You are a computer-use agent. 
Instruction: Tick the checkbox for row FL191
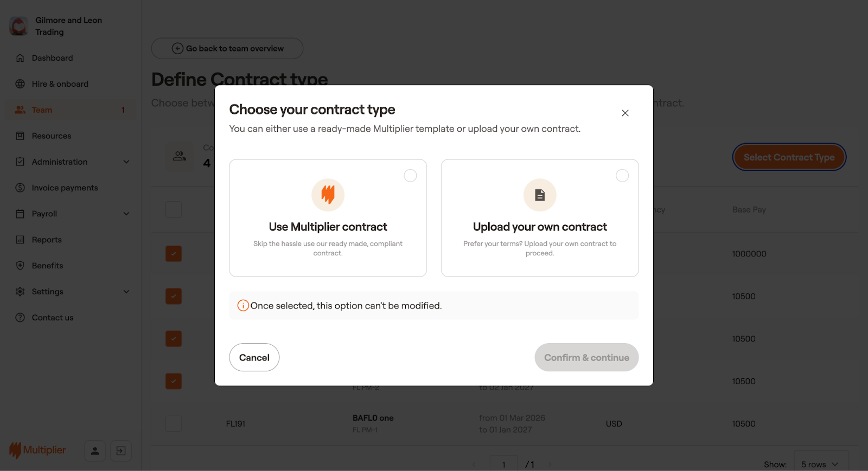(x=174, y=424)
